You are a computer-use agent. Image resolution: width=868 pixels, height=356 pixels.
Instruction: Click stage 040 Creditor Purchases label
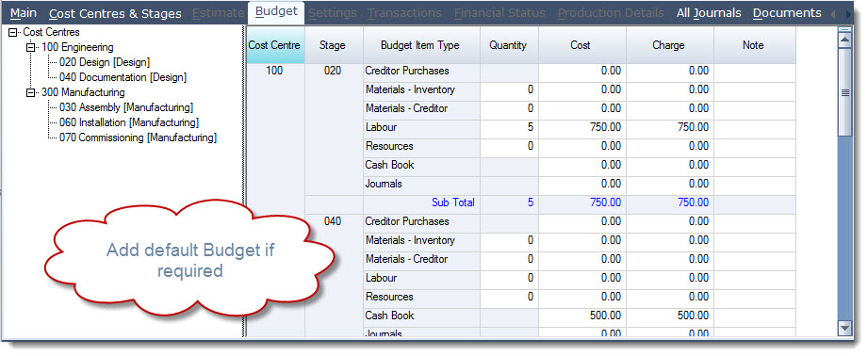407,221
